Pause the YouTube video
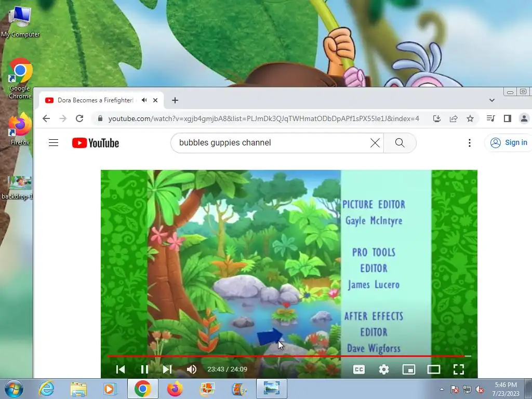 (144, 369)
